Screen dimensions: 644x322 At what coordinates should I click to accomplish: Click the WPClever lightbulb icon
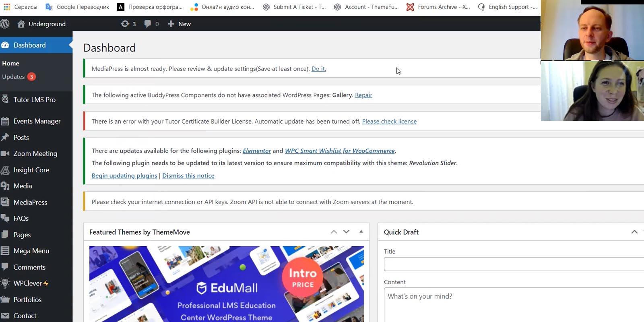click(5, 283)
